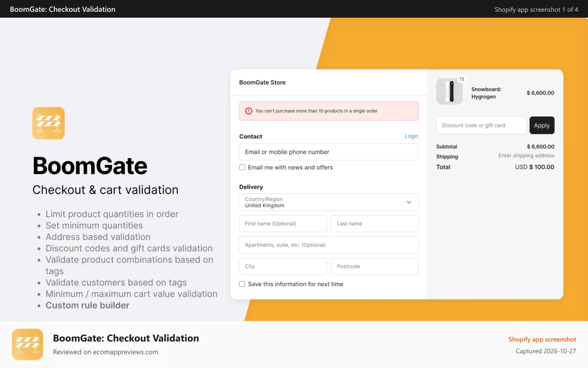Click 'Set minimum quantities' bullet
Screen dimensions: 588x368
coord(94,225)
